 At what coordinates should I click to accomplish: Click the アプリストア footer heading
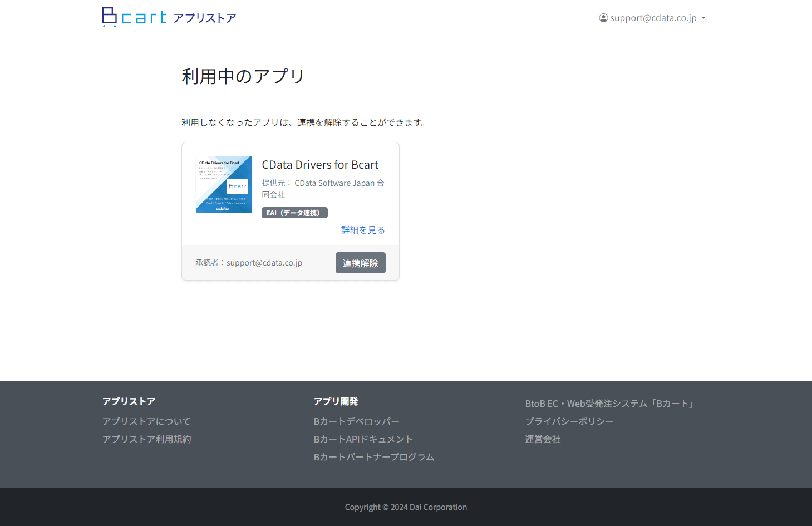pos(129,401)
